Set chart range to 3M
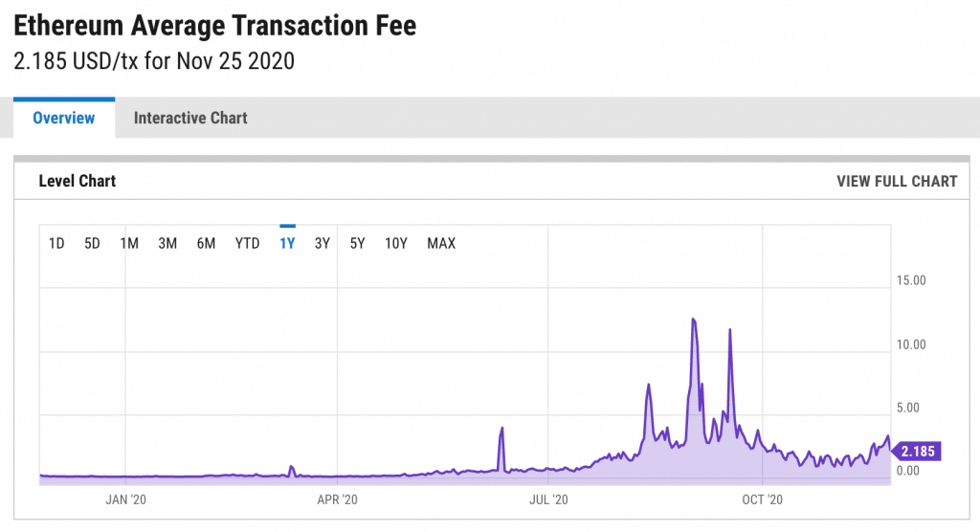Image resolution: width=980 pixels, height=532 pixels. pyautogui.click(x=167, y=244)
